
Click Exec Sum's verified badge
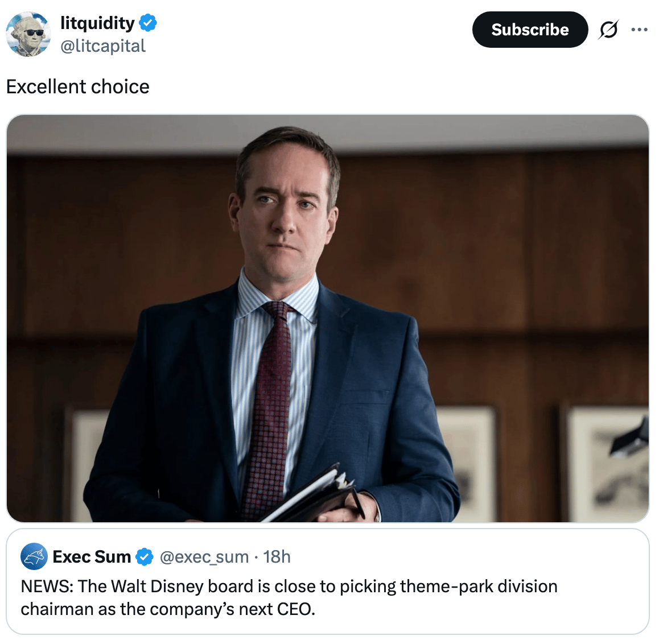tap(144, 556)
